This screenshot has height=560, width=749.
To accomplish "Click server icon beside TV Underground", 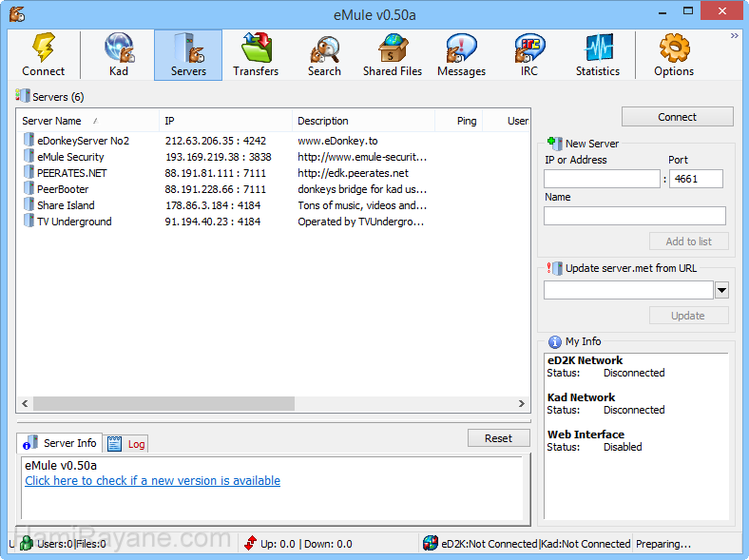I will pos(29,221).
